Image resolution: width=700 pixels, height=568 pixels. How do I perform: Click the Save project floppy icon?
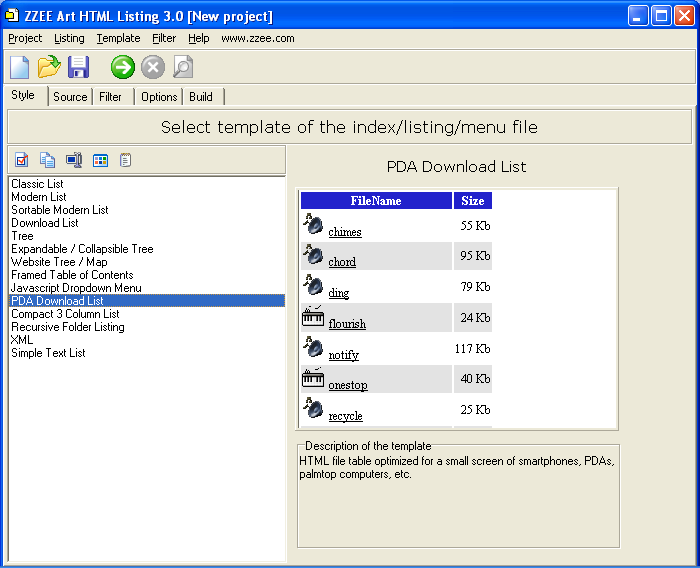pos(78,67)
